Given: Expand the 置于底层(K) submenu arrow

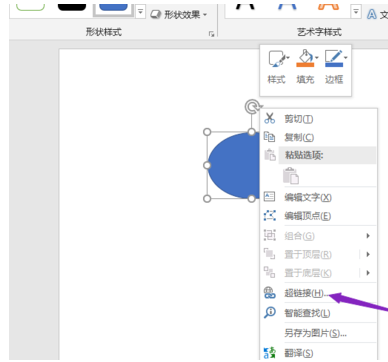Looking at the screenshot, I should coord(368,273).
